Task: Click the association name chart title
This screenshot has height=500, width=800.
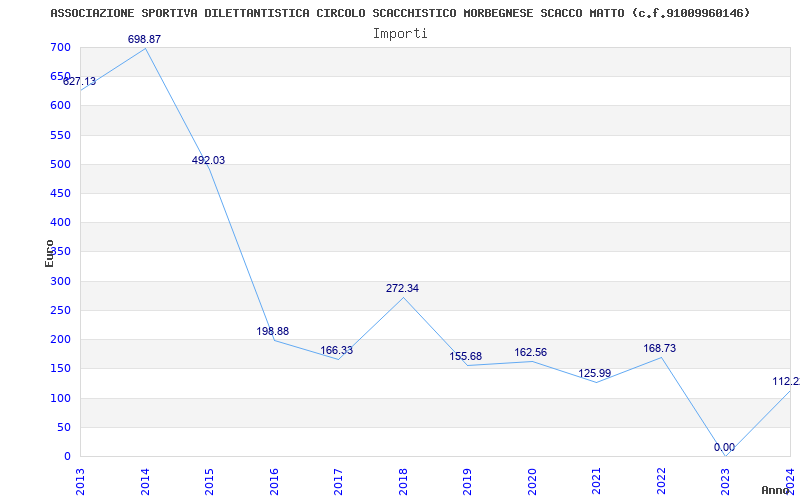Action: click(x=400, y=13)
